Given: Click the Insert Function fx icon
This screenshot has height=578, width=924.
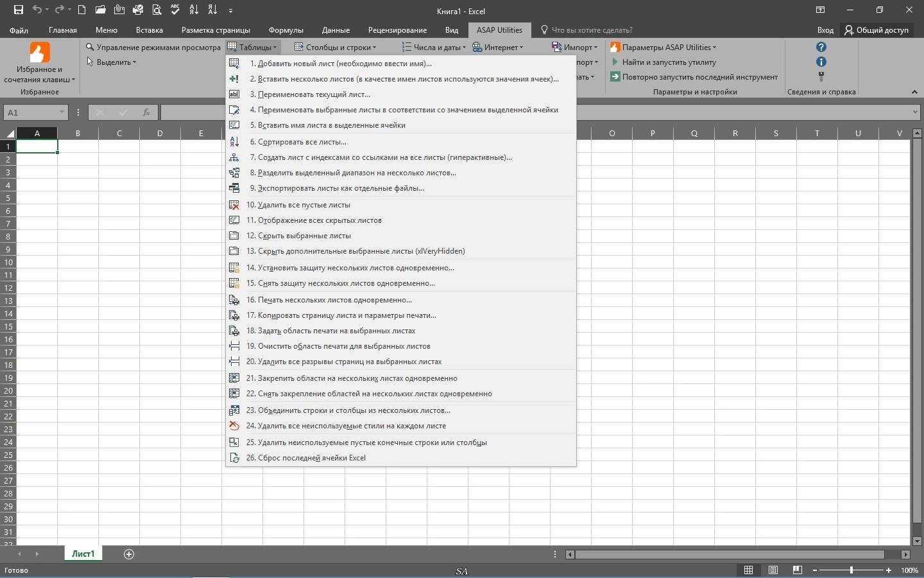Looking at the screenshot, I should pos(146,112).
